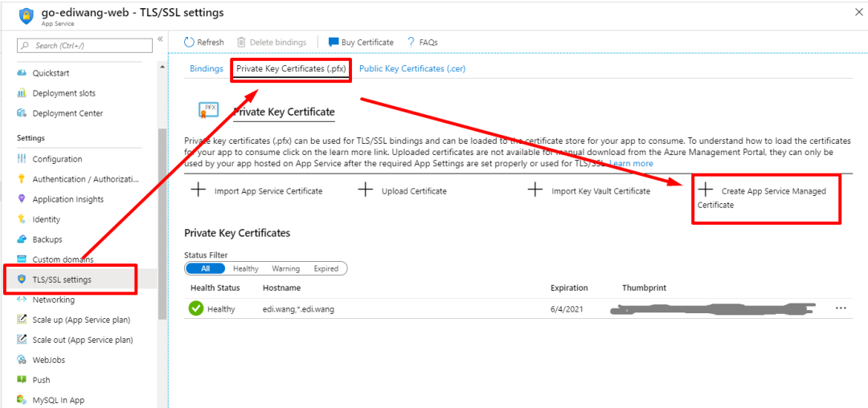Click the Deployment Center icon
Screen dimensions: 868x408
[x=22, y=112]
